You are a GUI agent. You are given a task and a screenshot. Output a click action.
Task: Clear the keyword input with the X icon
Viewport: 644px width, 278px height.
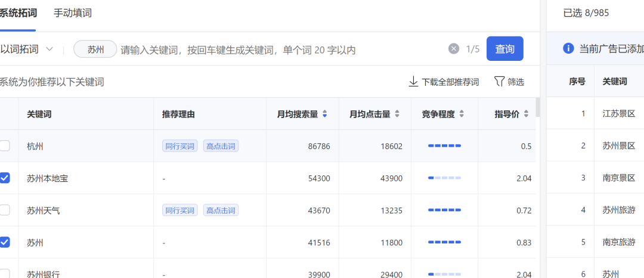[x=453, y=50]
